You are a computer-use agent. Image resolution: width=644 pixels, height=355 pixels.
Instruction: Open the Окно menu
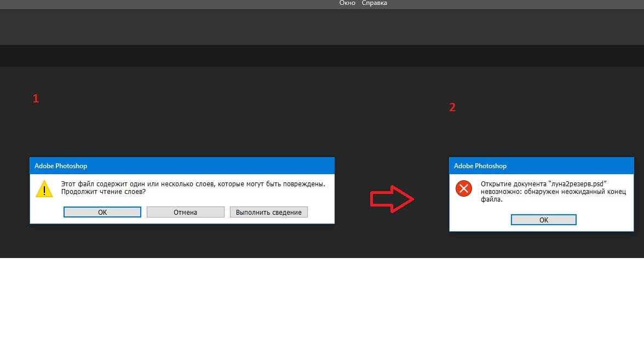[347, 3]
